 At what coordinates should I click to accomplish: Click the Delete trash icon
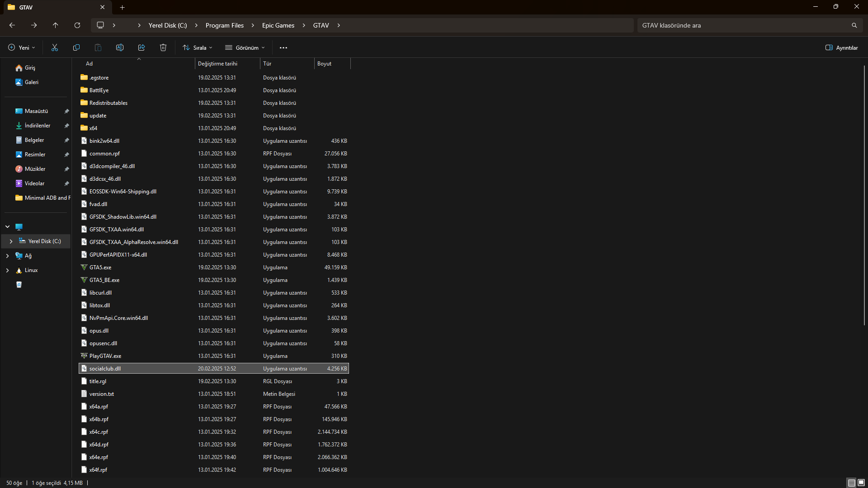pyautogui.click(x=163, y=47)
